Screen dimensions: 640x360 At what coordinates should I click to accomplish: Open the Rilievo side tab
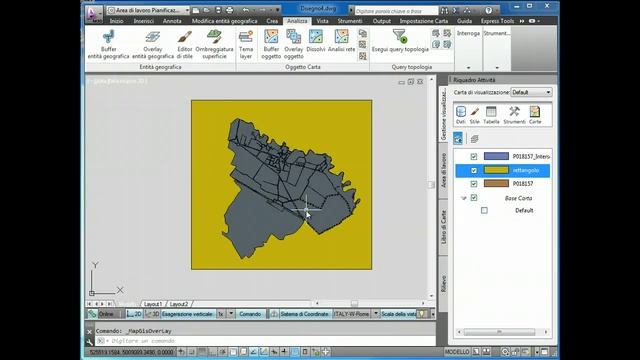pyautogui.click(x=443, y=284)
